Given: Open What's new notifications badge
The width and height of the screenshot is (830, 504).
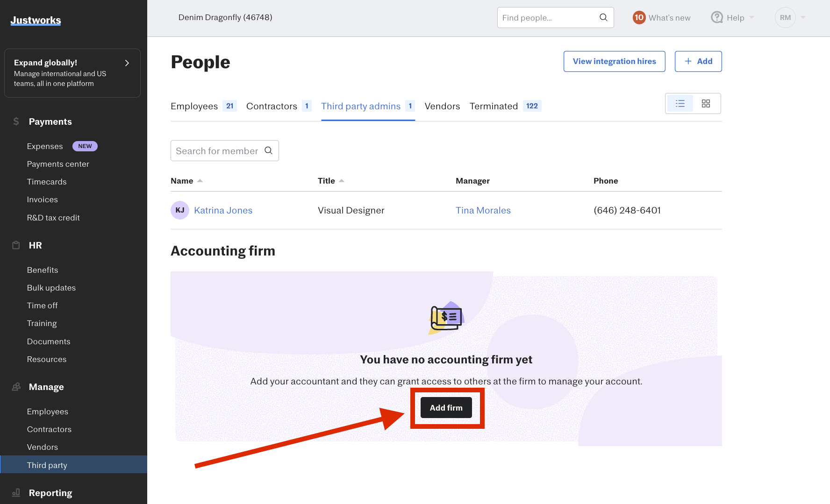Looking at the screenshot, I should tap(638, 17).
